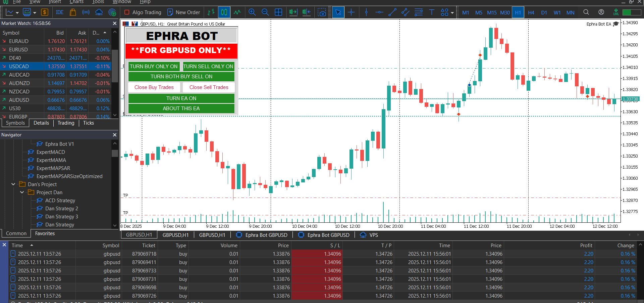Switch to the Ticks tab
This screenshot has height=303, width=644.
coord(89,123)
